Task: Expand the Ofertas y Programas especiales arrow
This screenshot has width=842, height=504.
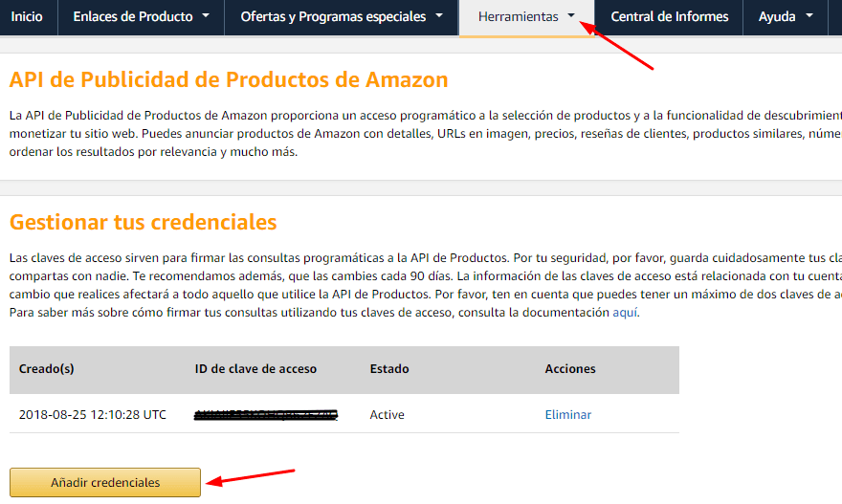Action: click(x=438, y=16)
